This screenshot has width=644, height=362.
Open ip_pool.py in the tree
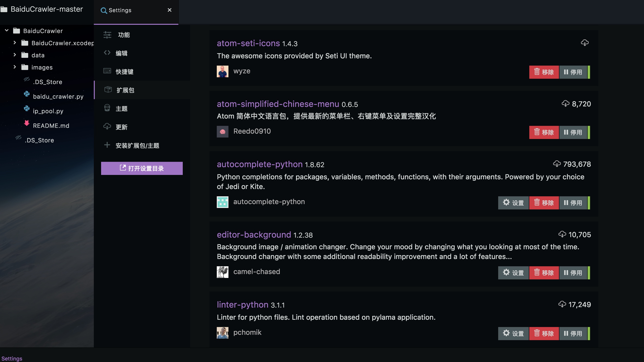pos(48,111)
